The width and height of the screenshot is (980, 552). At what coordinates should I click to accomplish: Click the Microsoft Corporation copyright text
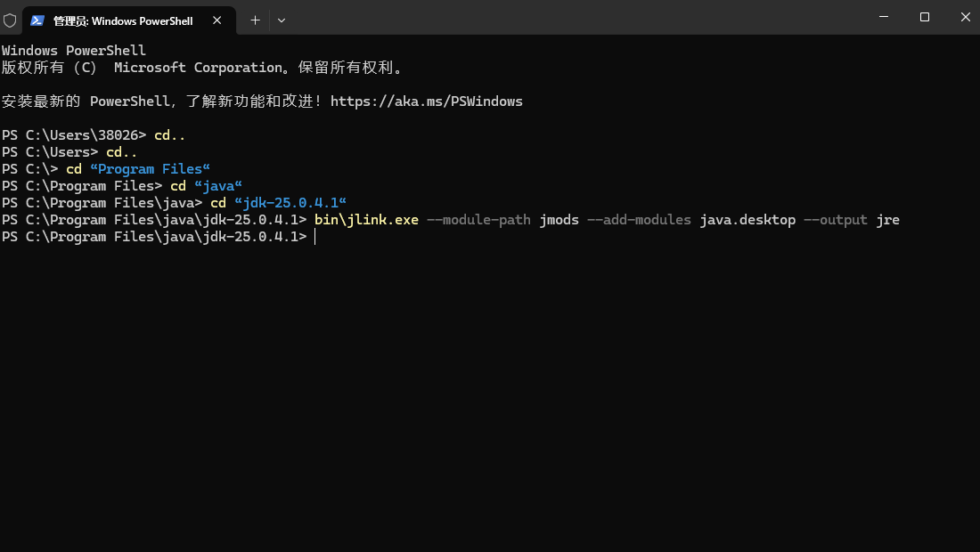click(x=202, y=68)
